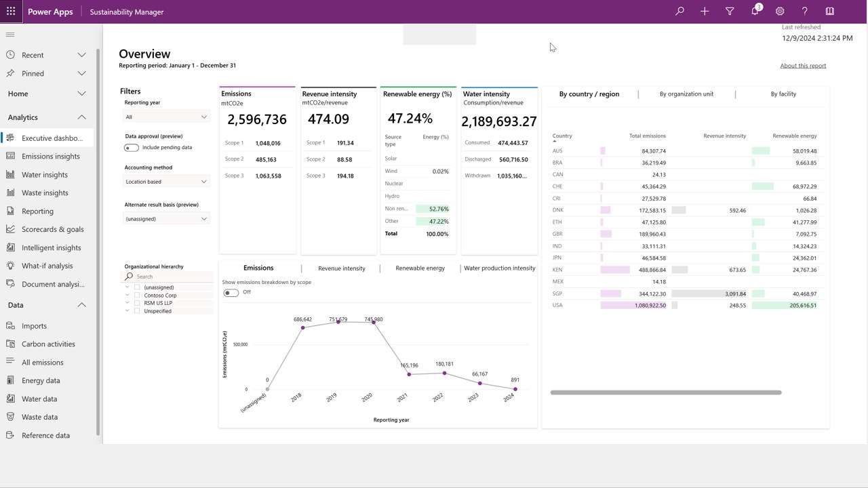
Task: Open the Reporting year dropdown
Action: [x=166, y=117]
